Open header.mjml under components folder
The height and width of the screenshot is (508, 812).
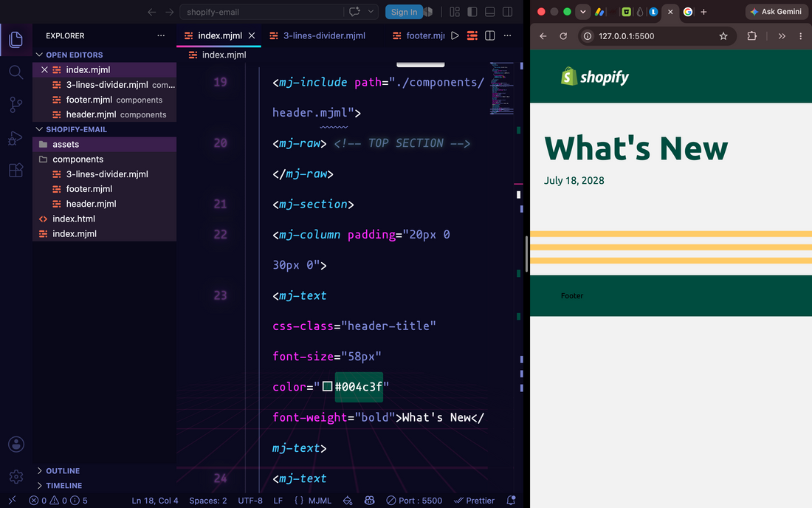point(104,204)
